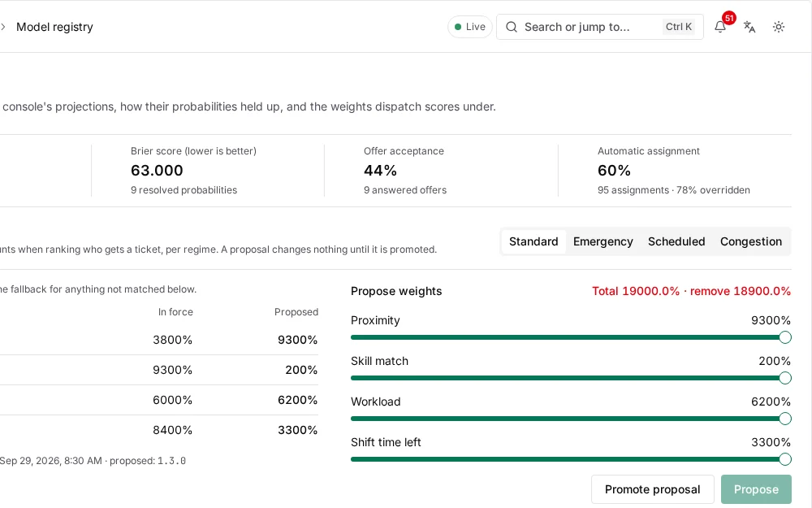Click the 9 resolved probabilities caption
This screenshot has width=812, height=508.
pos(184,190)
